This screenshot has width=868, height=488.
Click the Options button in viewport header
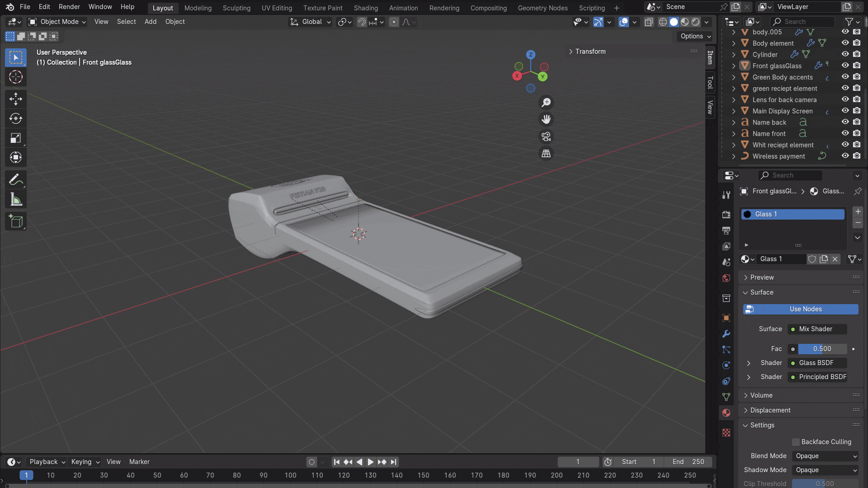click(695, 36)
